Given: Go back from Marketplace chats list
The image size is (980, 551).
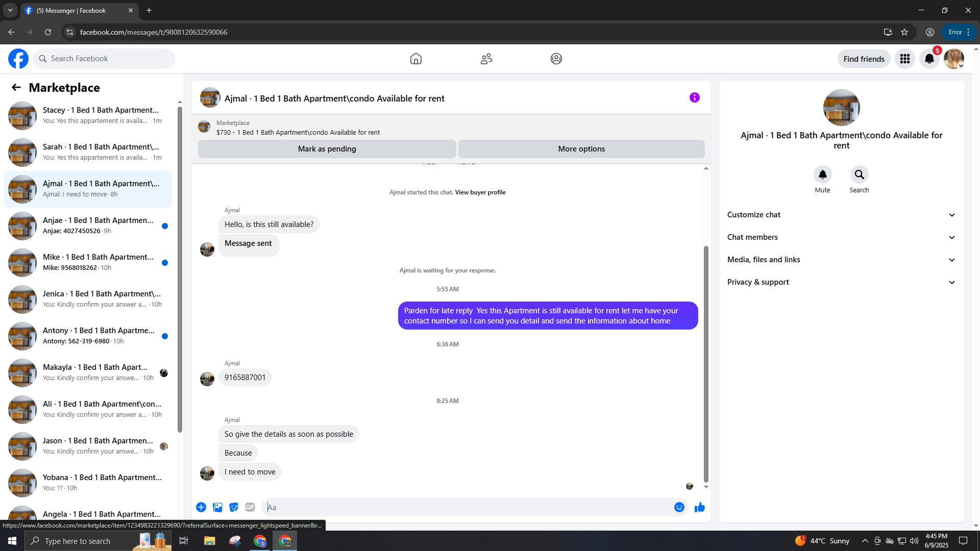Looking at the screenshot, I should (x=16, y=87).
